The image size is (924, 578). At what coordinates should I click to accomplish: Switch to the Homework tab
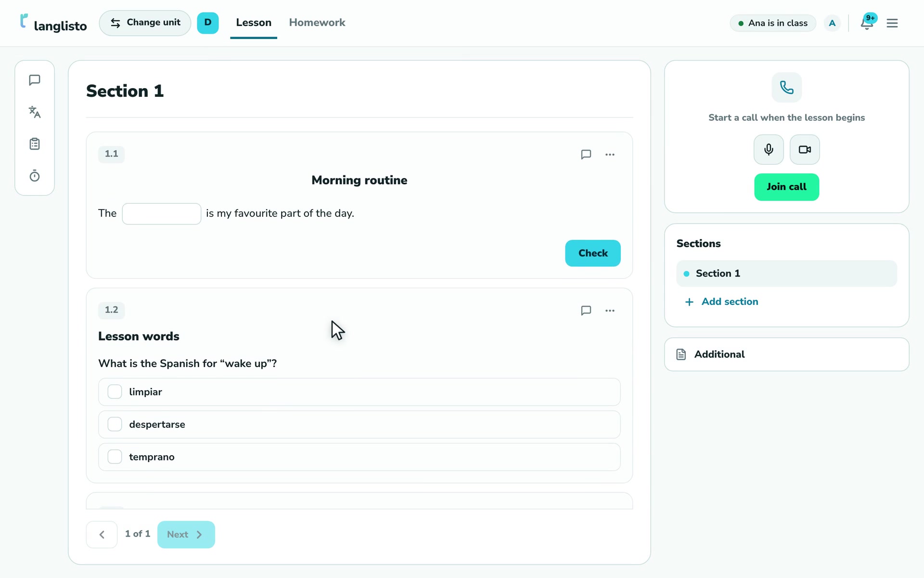click(317, 23)
